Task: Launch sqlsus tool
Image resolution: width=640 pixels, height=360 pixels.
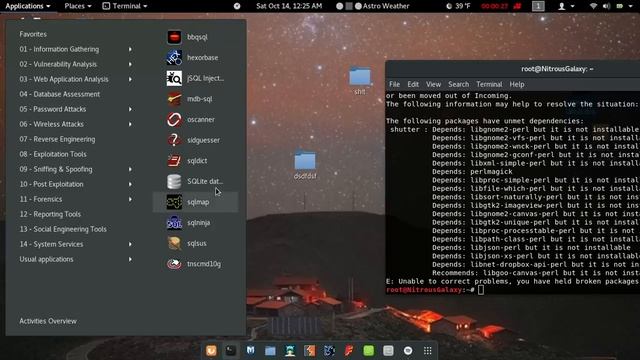Action: pyautogui.click(x=195, y=243)
